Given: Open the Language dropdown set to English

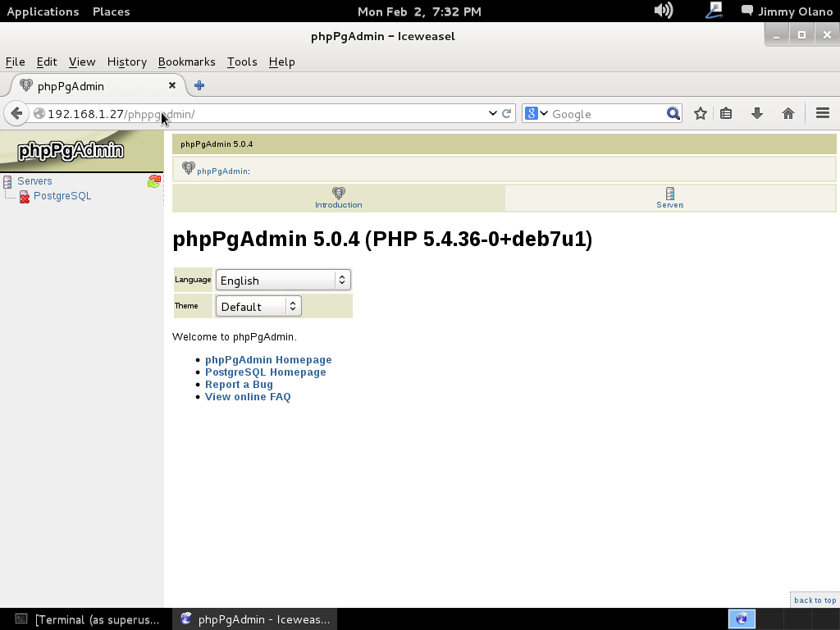Looking at the screenshot, I should coord(283,281).
